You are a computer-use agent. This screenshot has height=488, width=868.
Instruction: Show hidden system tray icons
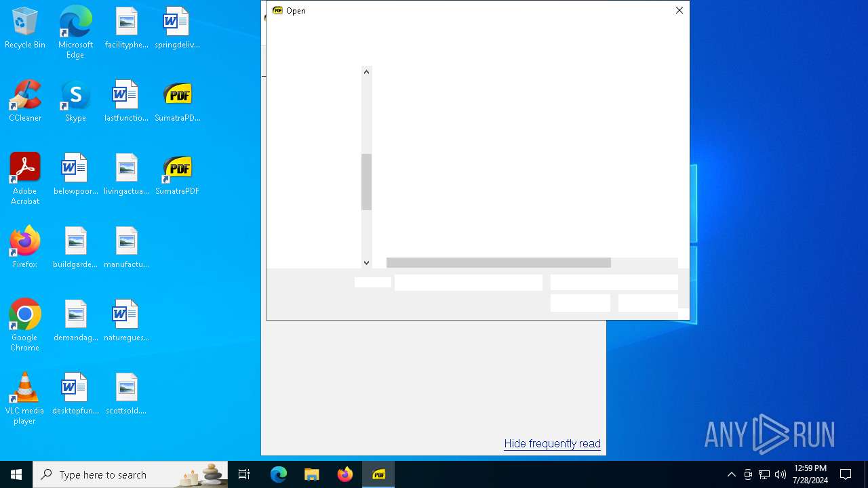point(731,474)
